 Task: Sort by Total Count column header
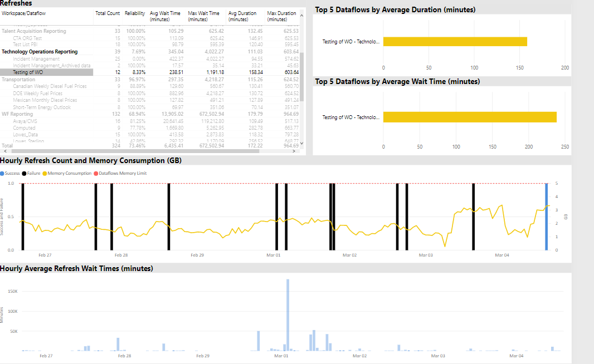click(x=107, y=13)
